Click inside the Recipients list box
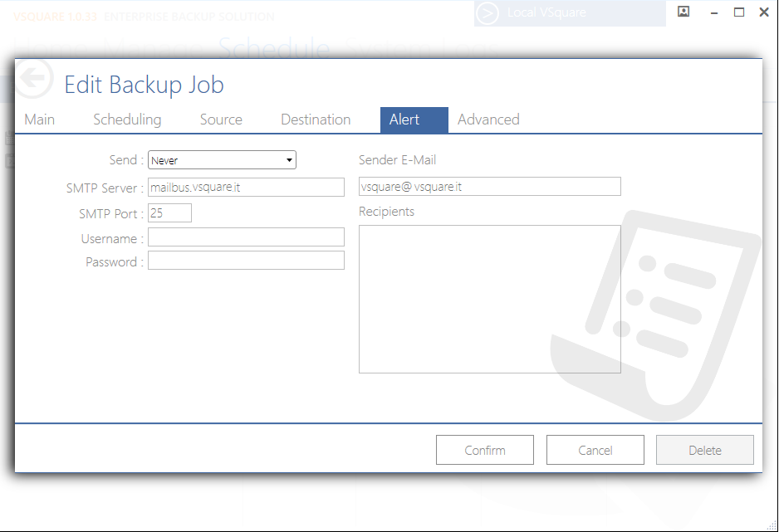The width and height of the screenshot is (779, 532). click(x=489, y=299)
